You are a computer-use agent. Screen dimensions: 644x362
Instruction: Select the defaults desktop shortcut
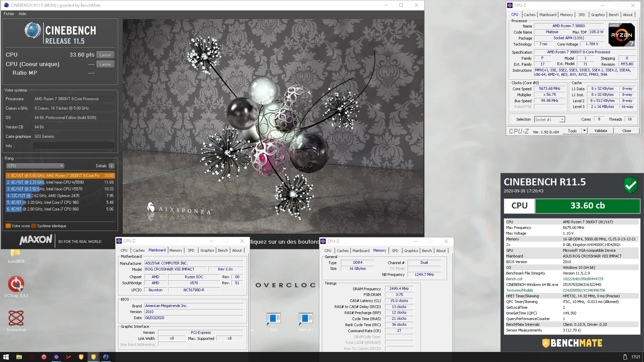click(305, 322)
